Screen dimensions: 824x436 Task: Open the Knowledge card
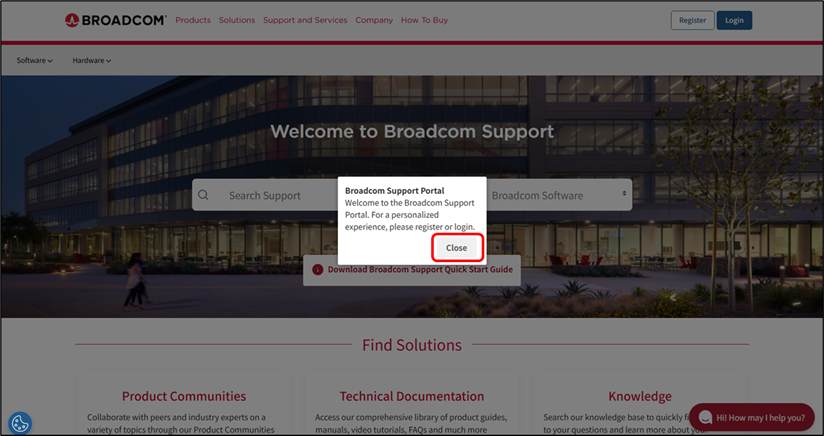tap(640, 404)
